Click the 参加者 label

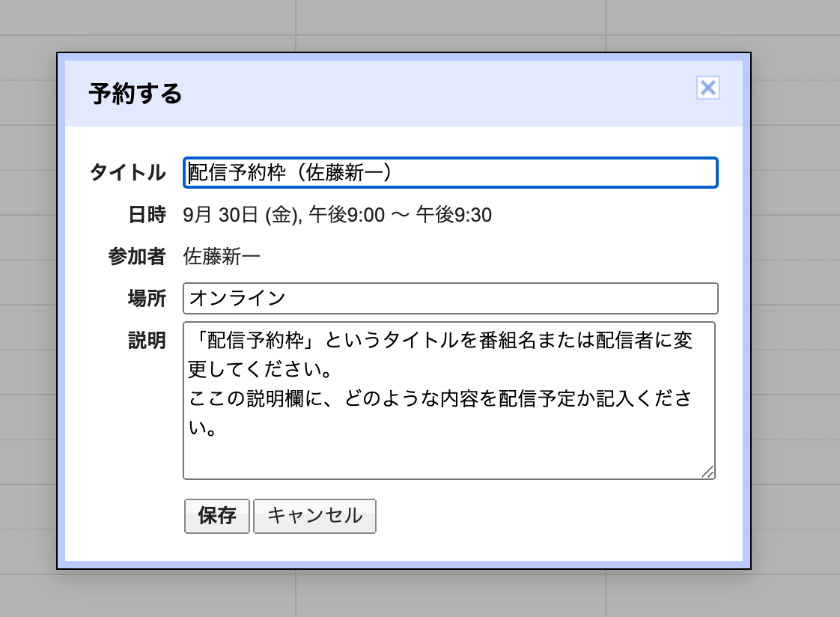136,257
